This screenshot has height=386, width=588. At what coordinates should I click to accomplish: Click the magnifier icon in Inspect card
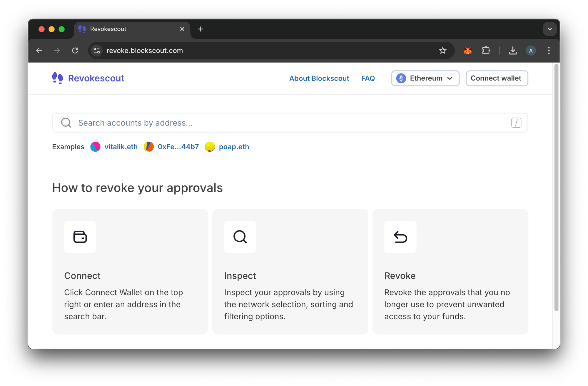240,237
